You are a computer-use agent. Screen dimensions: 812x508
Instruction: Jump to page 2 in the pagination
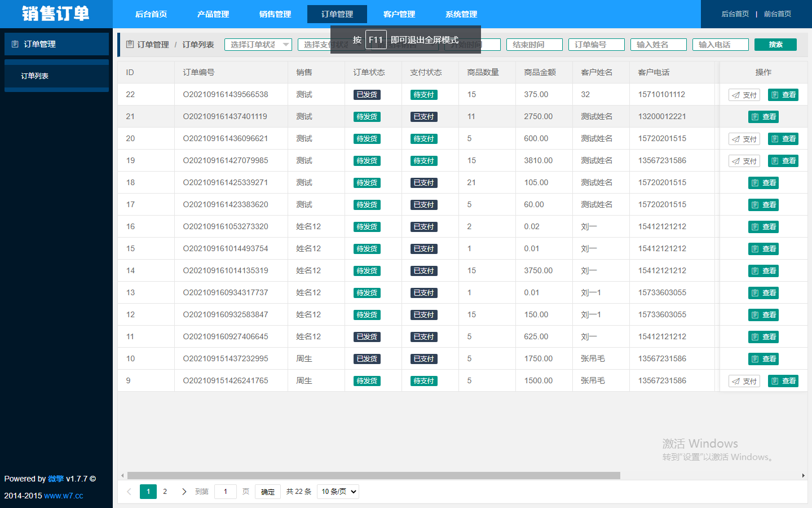coord(165,492)
